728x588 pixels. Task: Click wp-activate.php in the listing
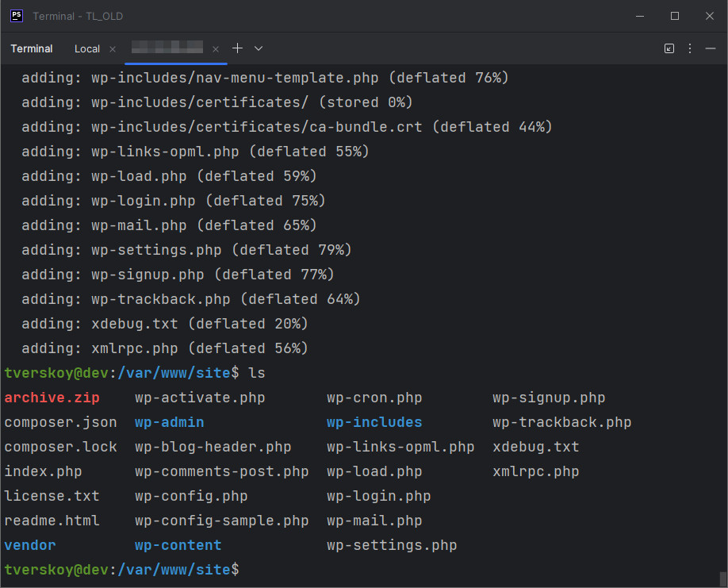tap(200, 398)
